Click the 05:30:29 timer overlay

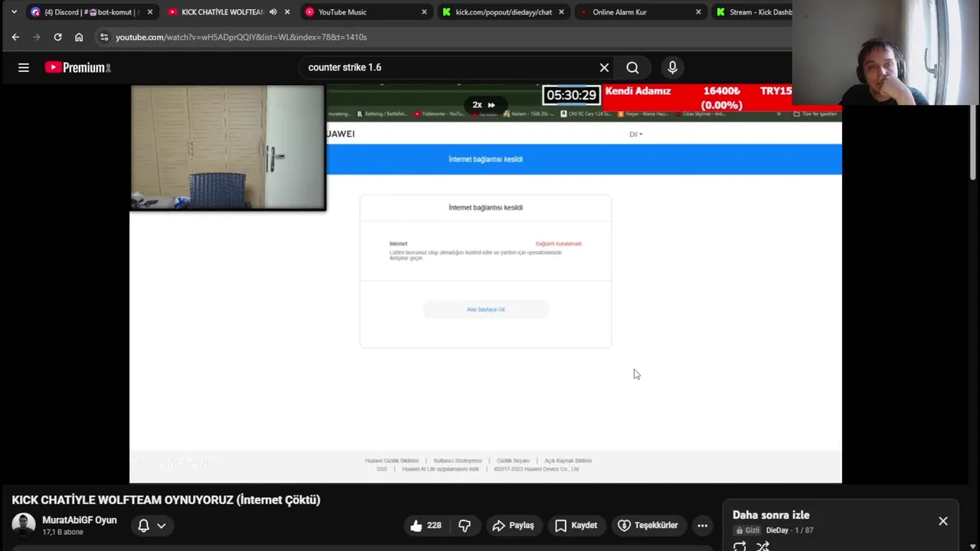pos(571,95)
